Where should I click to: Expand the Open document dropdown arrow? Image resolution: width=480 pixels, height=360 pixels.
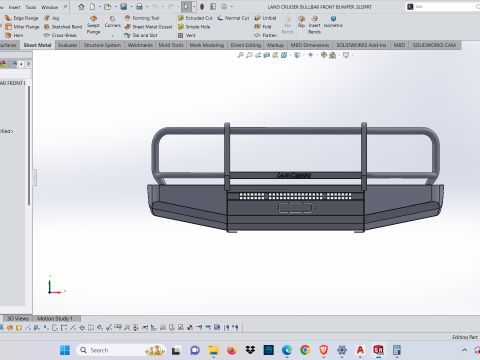point(115,7)
